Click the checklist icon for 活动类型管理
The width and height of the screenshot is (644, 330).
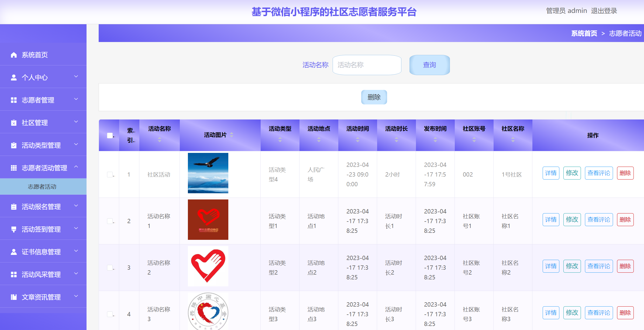(14, 145)
